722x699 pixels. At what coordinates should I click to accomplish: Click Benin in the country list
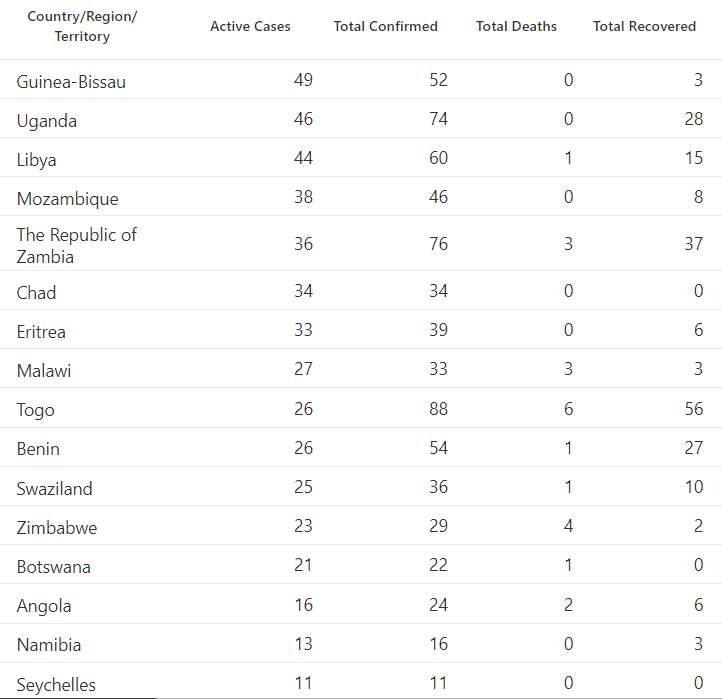pyautogui.click(x=38, y=449)
